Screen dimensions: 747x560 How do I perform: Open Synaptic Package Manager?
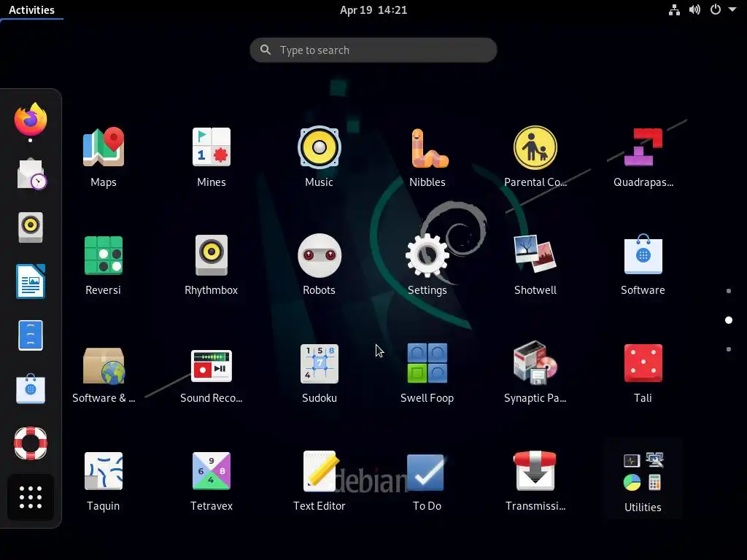tap(535, 373)
